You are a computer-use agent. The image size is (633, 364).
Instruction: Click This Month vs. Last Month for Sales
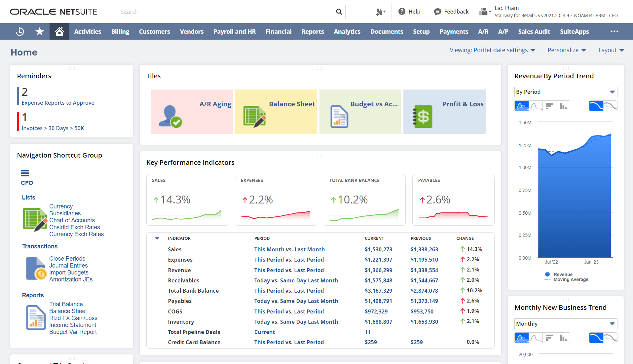tap(289, 249)
